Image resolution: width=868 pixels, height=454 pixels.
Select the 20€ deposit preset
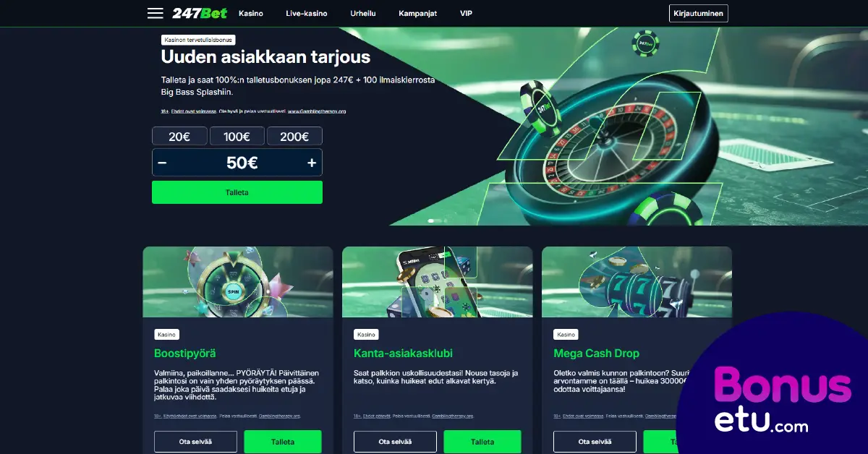[179, 137]
